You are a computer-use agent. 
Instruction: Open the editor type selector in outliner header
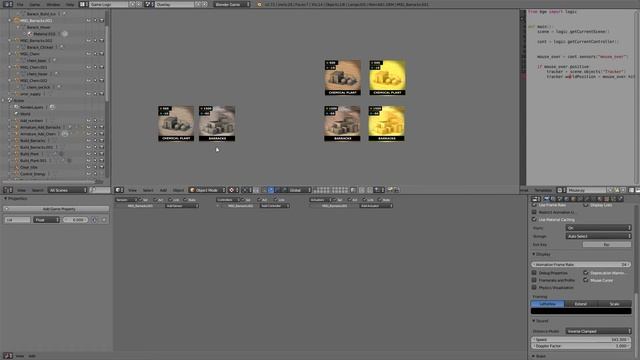(8, 190)
